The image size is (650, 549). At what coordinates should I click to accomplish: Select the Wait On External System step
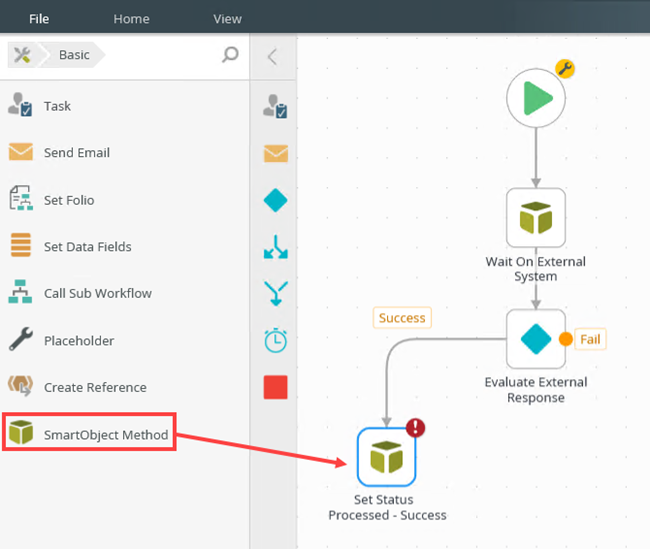tap(536, 217)
